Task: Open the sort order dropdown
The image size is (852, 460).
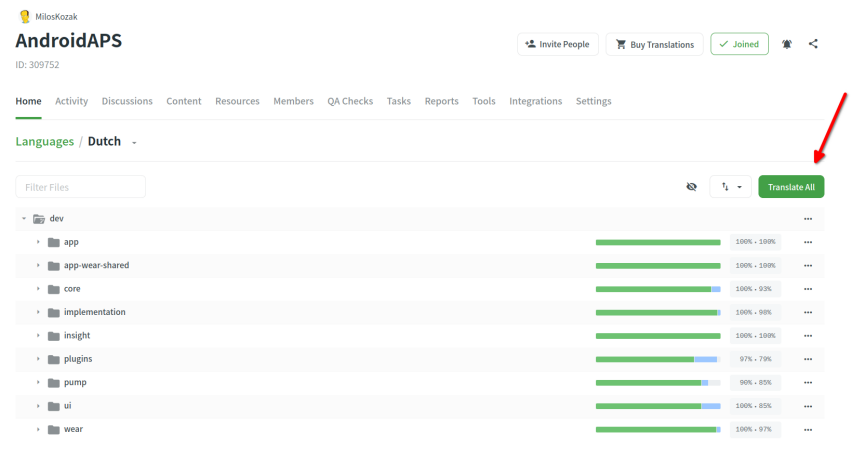Action: [x=730, y=187]
